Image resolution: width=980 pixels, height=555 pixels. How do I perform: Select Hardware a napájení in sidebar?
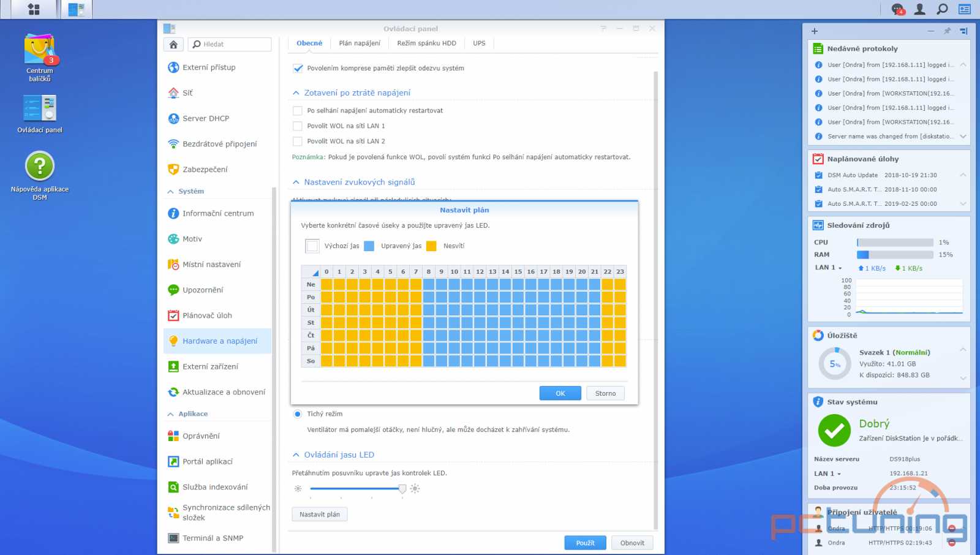click(x=217, y=341)
